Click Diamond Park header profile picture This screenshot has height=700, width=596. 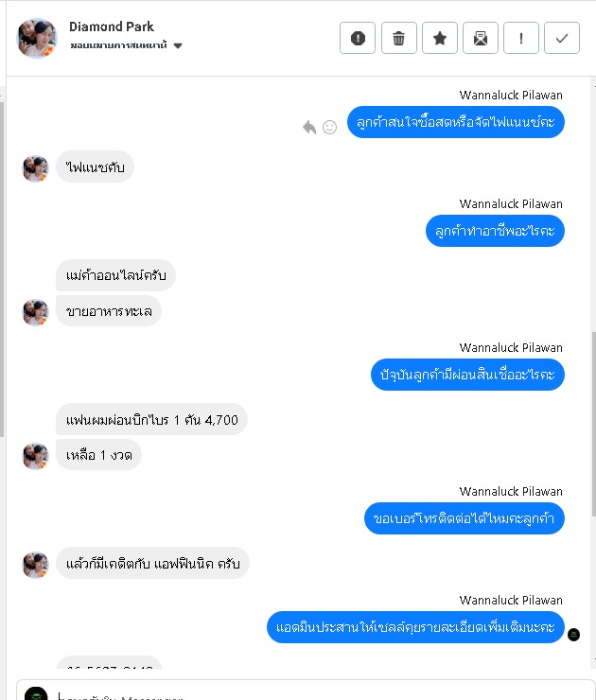tap(37, 38)
